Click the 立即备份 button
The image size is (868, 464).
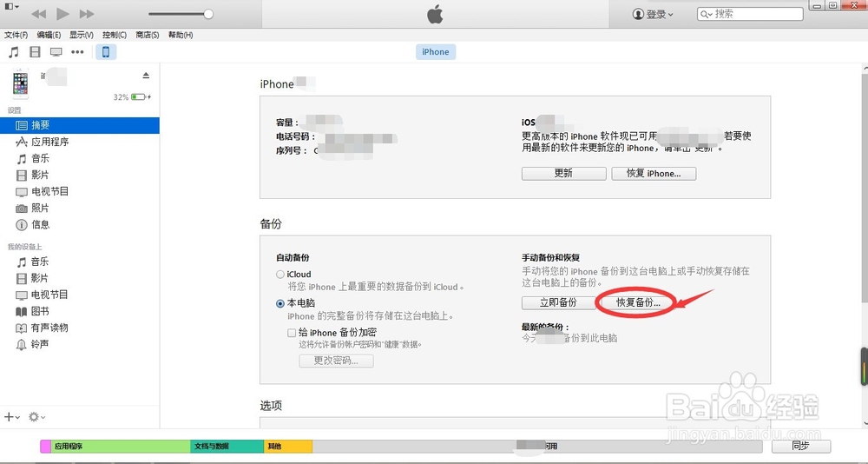coord(558,302)
